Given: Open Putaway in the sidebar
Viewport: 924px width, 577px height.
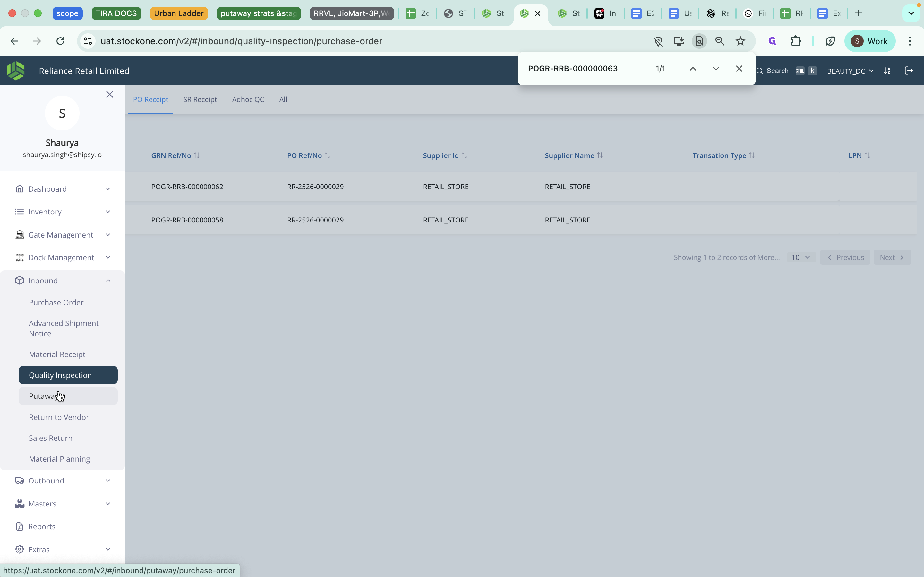Looking at the screenshot, I should click(43, 396).
